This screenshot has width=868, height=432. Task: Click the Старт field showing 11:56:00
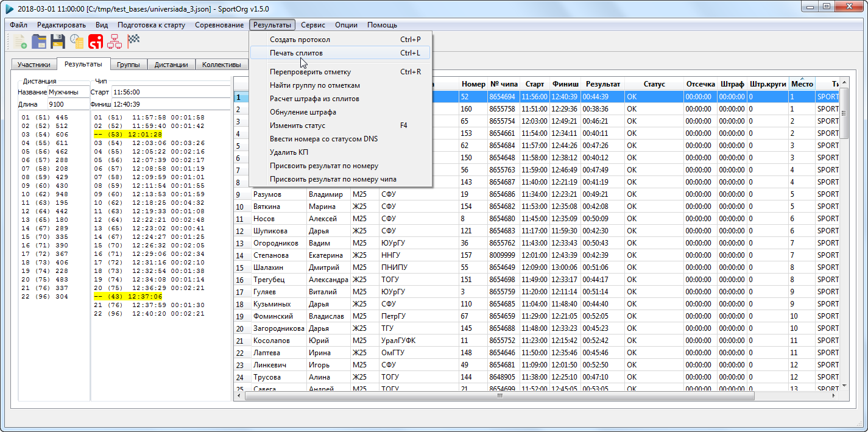pyautogui.click(x=171, y=92)
